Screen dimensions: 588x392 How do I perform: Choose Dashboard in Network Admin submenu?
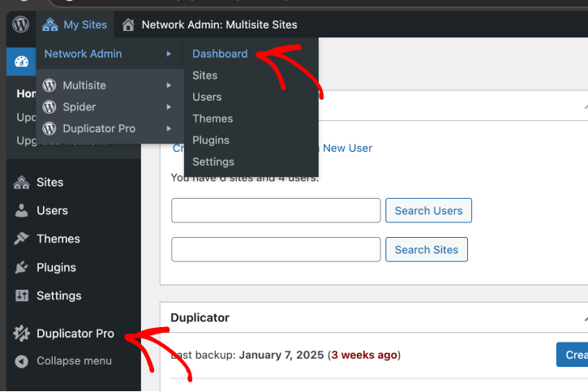[x=220, y=54]
